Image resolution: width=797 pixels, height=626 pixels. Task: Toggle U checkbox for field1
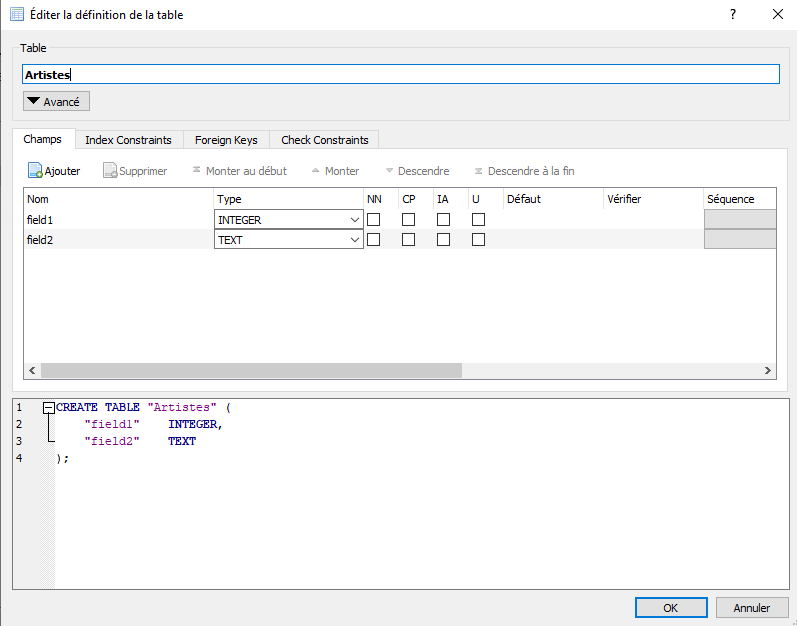pyautogui.click(x=478, y=220)
